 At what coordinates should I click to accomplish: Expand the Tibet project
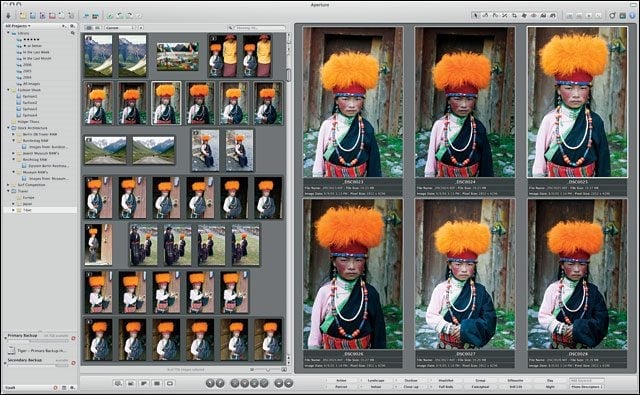[13, 210]
